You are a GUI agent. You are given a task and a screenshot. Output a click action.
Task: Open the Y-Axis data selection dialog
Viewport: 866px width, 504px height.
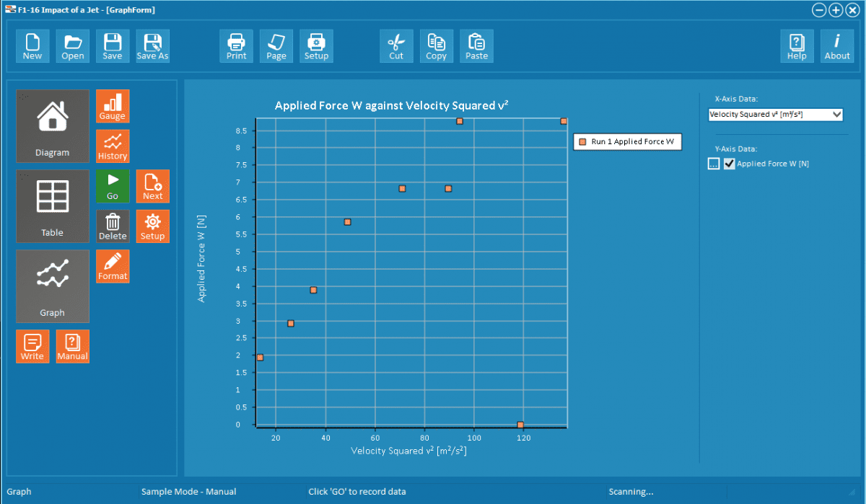(x=713, y=164)
